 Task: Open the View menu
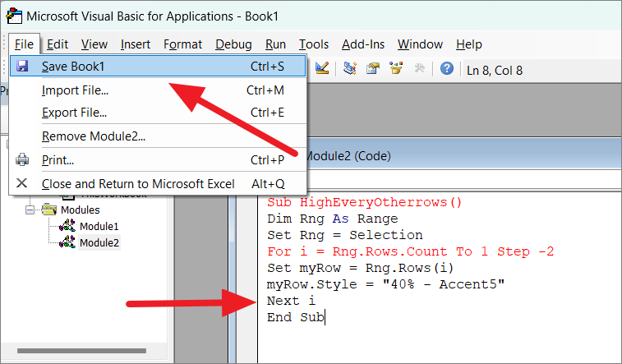pyautogui.click(x=94, y=44)
